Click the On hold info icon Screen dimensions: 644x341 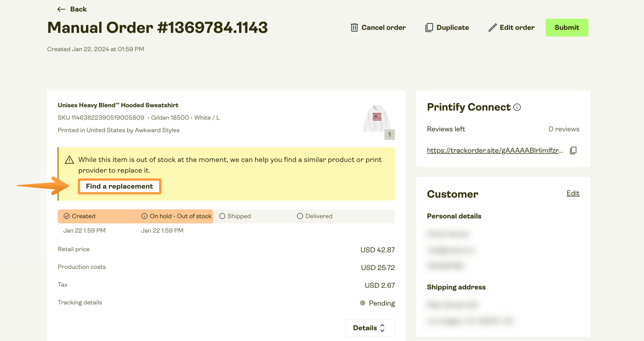coord(144,216)
